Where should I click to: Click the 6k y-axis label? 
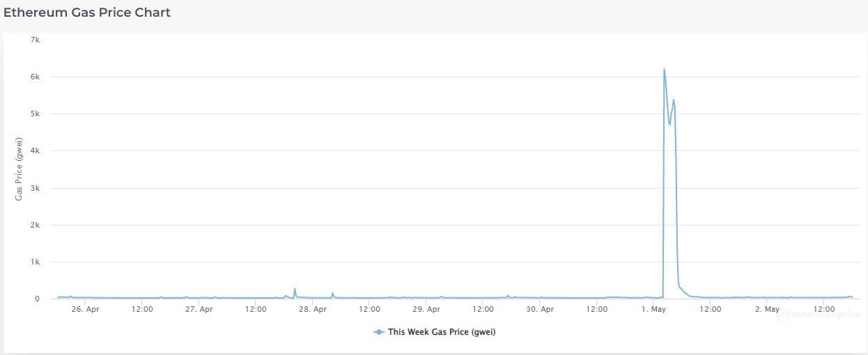[x=36, y=77]
